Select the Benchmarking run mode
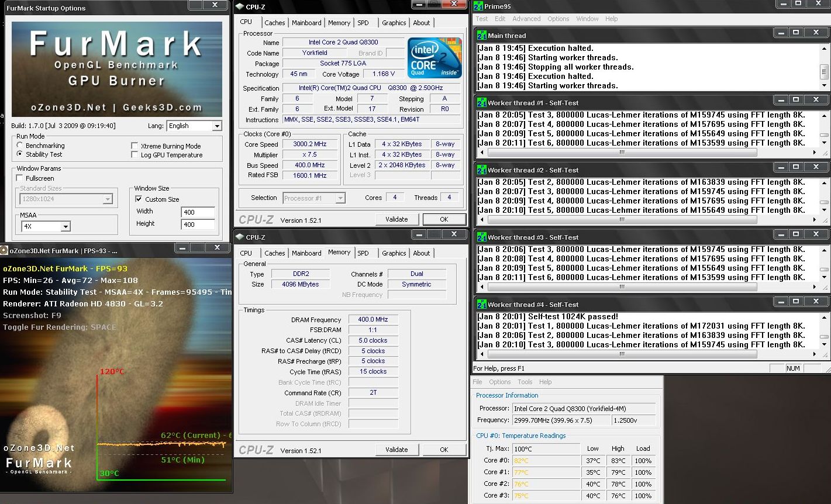 click(x=20, y=145)
